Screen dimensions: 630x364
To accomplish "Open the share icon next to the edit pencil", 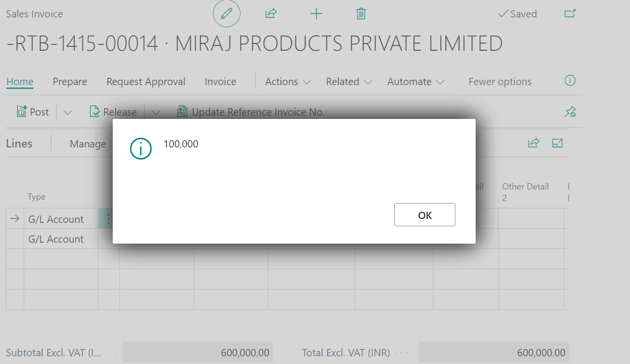I will pyautogui.click(x=270, y=14).
